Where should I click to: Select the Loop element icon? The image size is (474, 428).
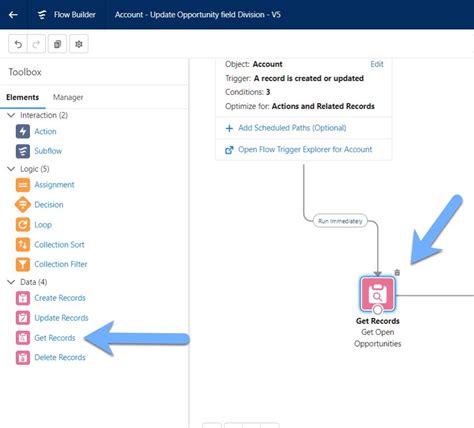pos(23,224)
